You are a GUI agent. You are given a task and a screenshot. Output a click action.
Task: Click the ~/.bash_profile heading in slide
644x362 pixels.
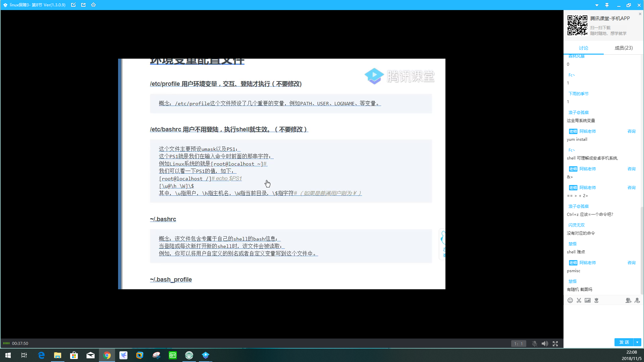coord(171,280)
